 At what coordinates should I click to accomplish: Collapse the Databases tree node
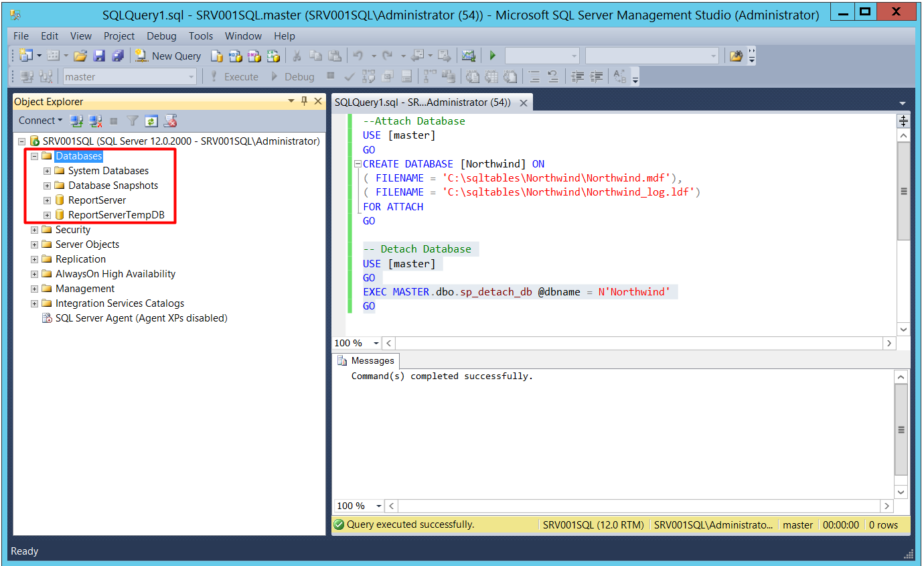(34, 156)
